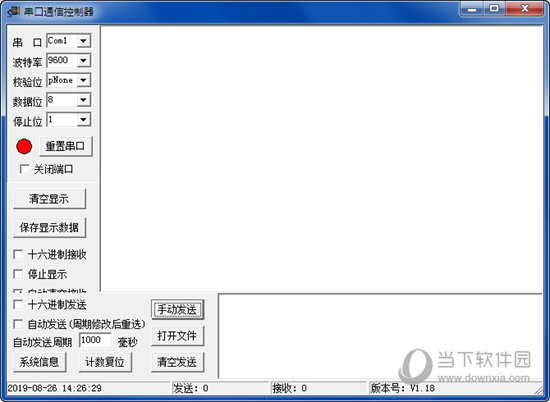Open the 波特率 9600 dropdown

[x=83, y=60]
